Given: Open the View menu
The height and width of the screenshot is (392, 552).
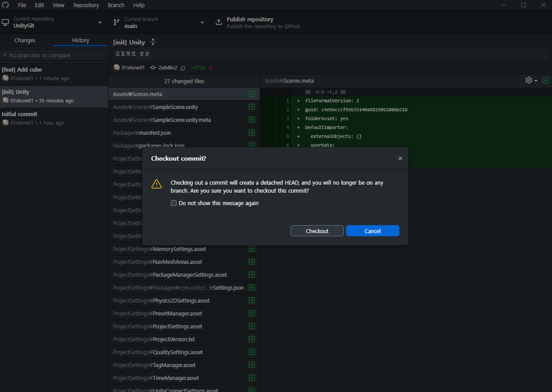Looking at the screenshot, I should [58, 5].
